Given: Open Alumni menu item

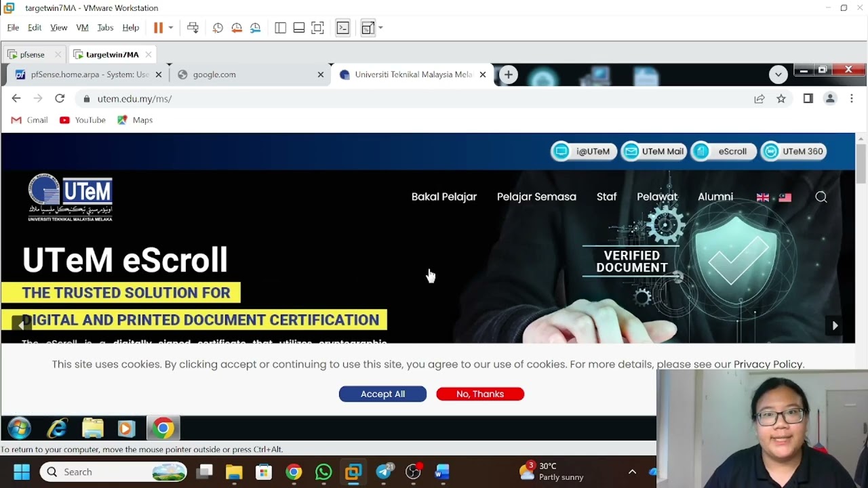Looking at the screenshot, I should 715,197.
